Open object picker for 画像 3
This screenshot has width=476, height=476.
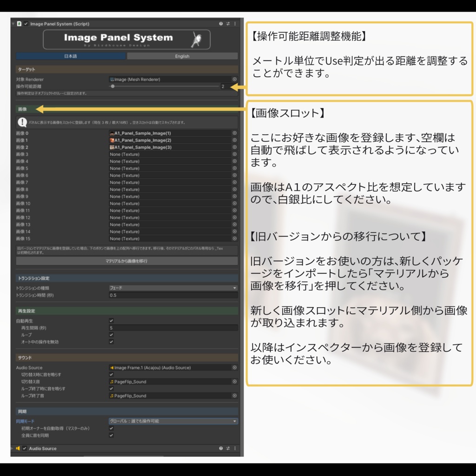pyautogui.click(x=235, y=154)
